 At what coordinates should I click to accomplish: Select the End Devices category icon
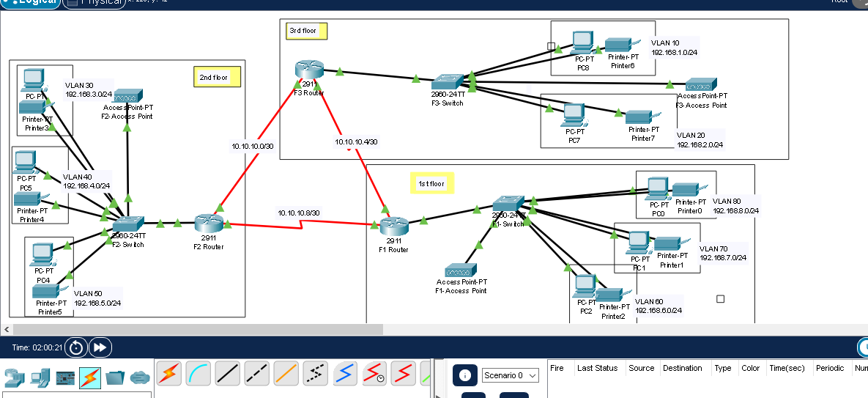(x=40, y=378)
